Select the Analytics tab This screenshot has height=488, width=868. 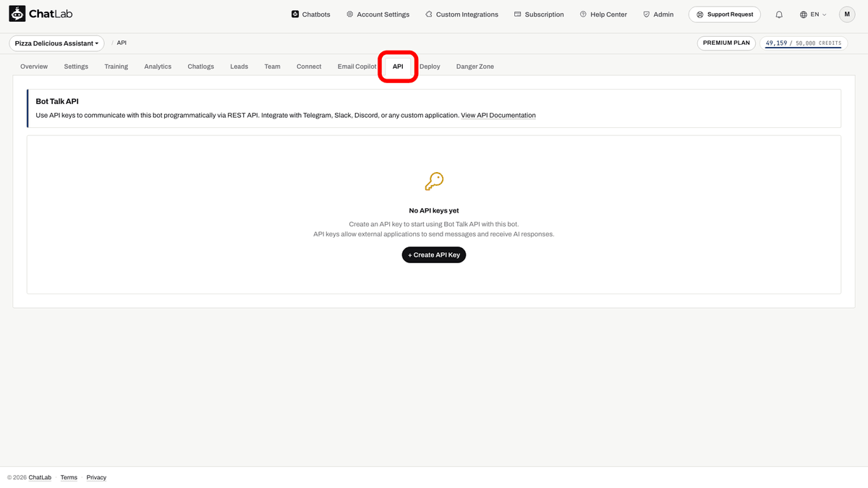[158, 67]
